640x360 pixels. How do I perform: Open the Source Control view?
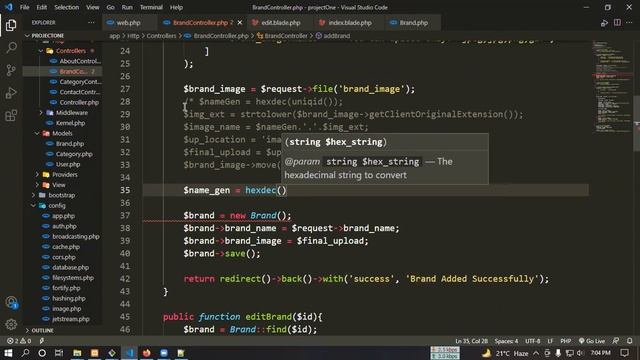[11, 70]
